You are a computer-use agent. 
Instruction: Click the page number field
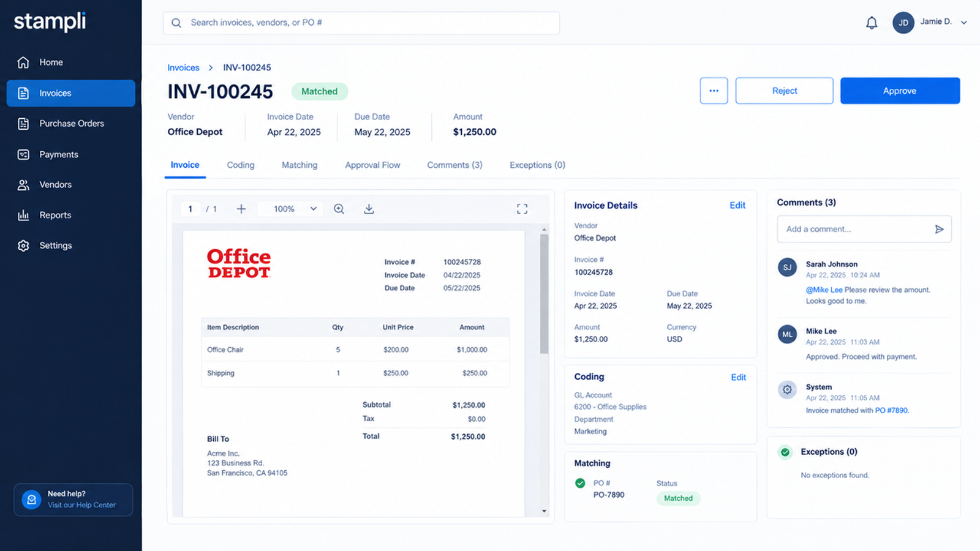[x=190, y=209]
